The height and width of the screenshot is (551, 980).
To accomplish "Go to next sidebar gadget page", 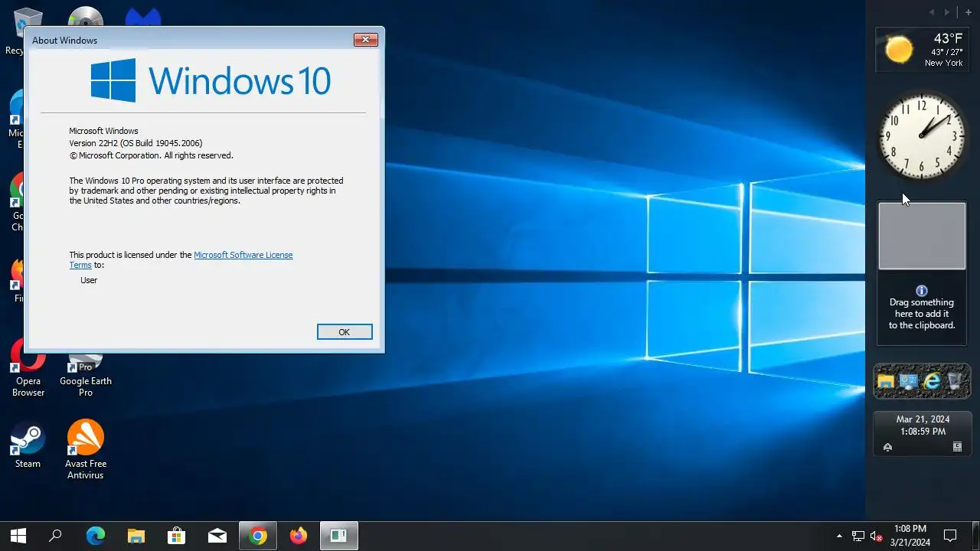I will (x=947, y=12).
